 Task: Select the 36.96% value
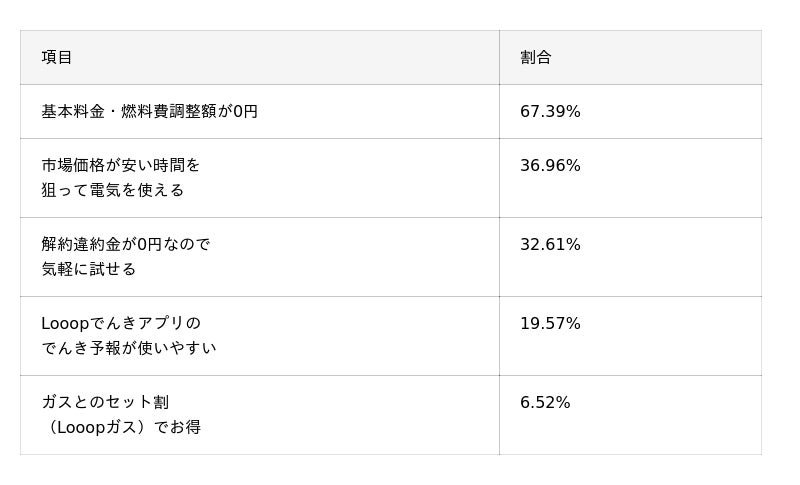click(x=550, y=165)
